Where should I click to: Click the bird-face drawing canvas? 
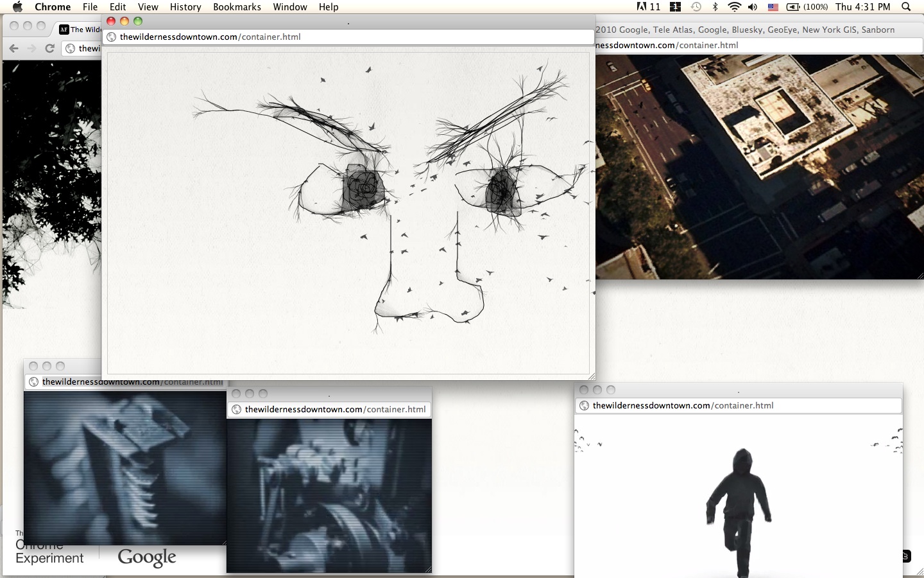[x=348, y=213]
